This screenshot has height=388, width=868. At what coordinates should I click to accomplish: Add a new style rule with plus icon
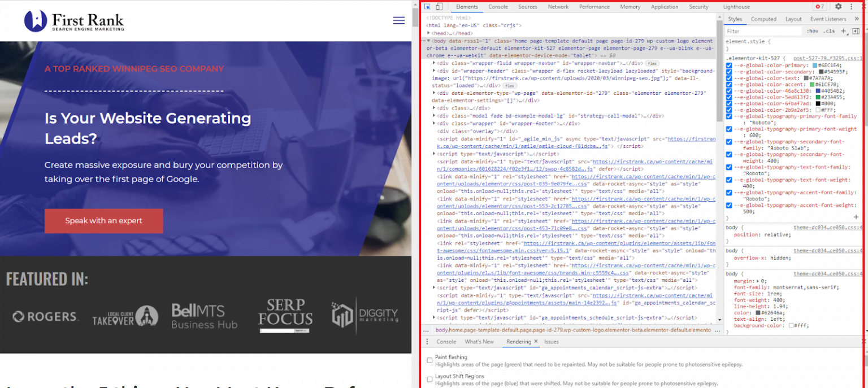(844, 31)
